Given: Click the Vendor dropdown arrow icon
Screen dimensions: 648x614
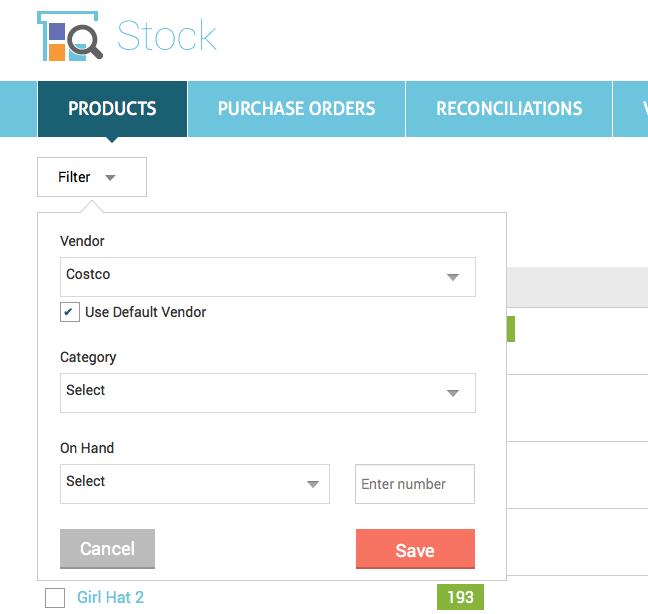Looking at the screenshot, I should click(x=453, y=277).
